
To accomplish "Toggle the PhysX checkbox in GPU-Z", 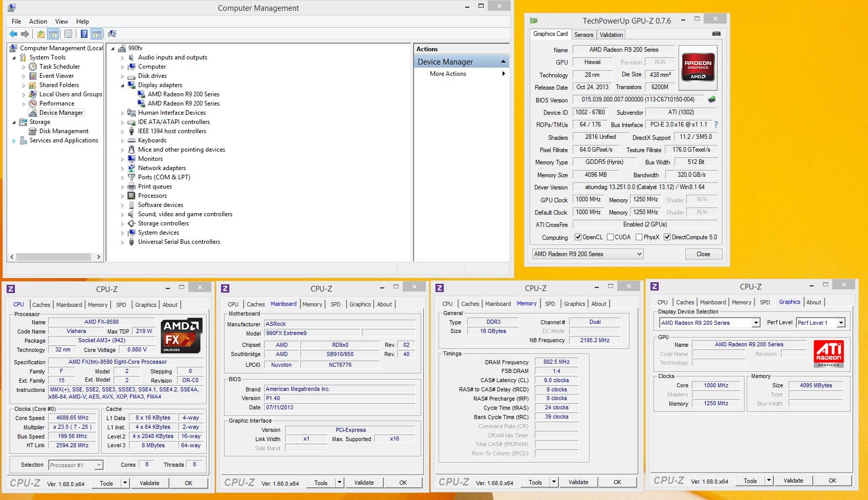I will (x=639, y=237).
